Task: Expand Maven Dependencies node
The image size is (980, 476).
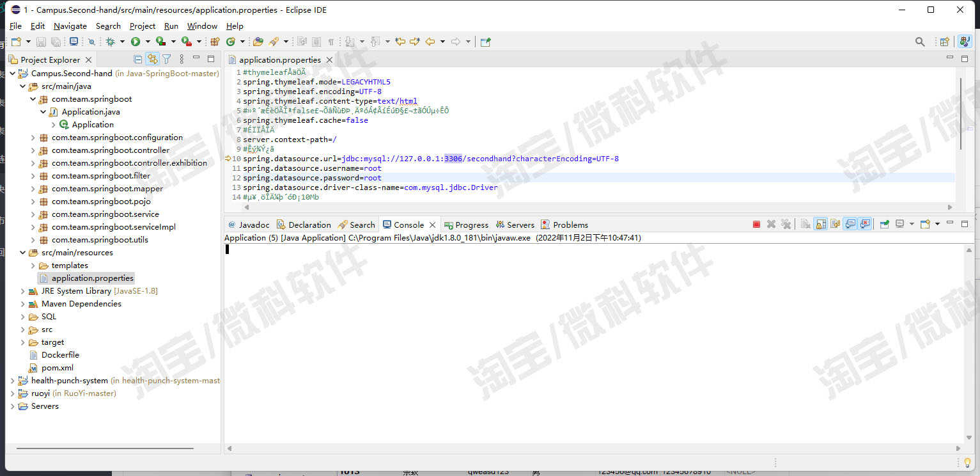Action: point(23,304)
